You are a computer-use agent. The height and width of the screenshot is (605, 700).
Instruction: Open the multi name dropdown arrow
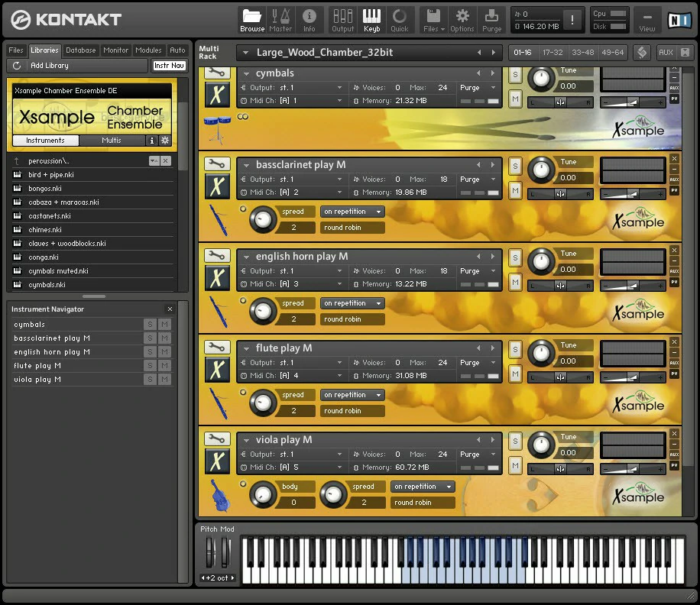point(245,53)
